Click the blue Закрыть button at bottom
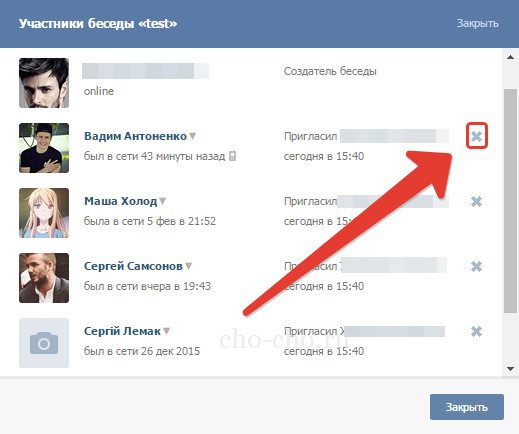 pos(467,407)
